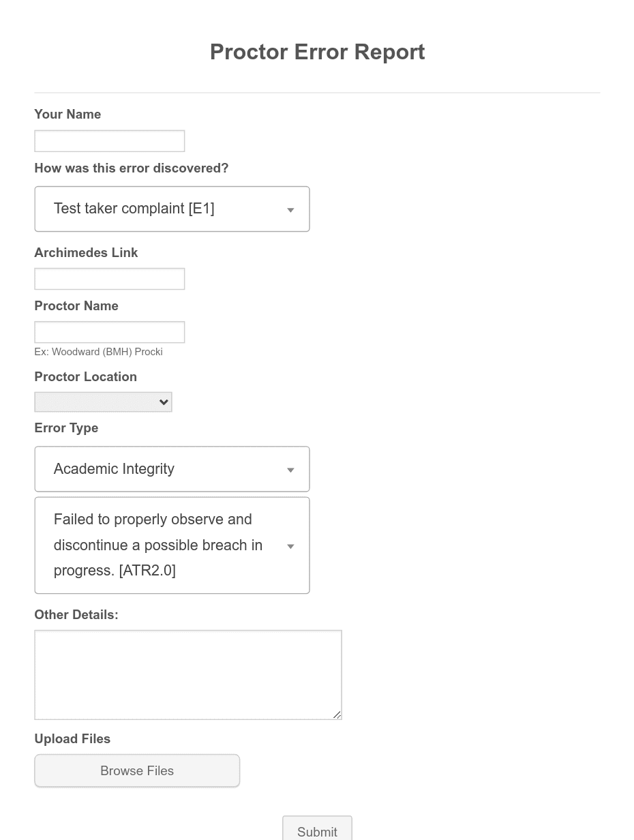
Task: Click the Archimedes Link label
Action: pyautogui.click(x=86, y=253)
